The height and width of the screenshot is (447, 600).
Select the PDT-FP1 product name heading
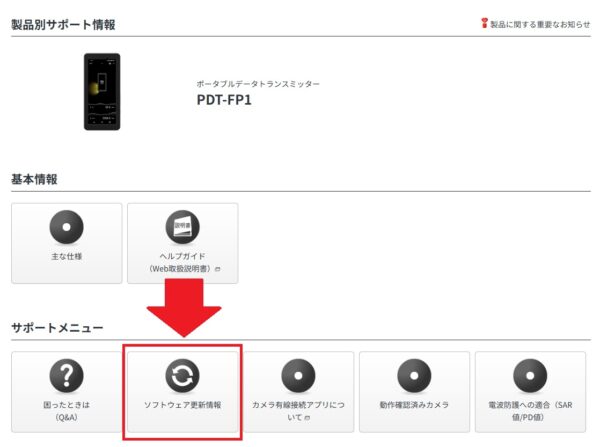click(224, 100)
